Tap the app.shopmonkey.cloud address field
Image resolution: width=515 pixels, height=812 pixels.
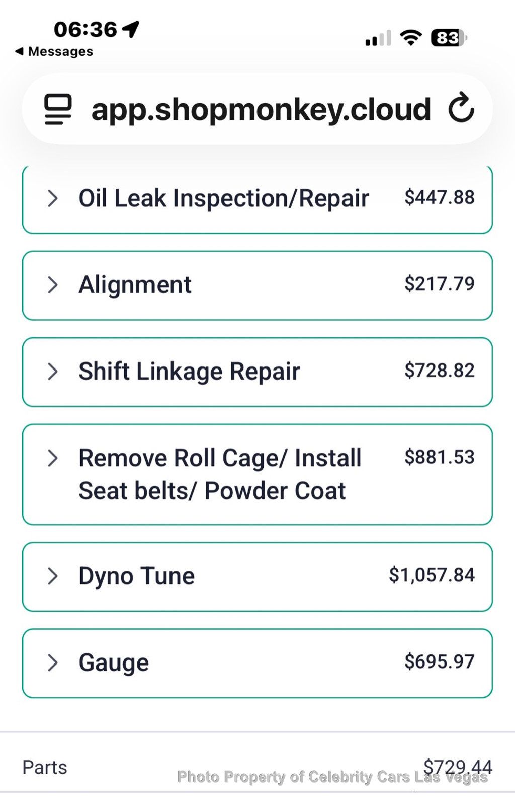point(261,109)
